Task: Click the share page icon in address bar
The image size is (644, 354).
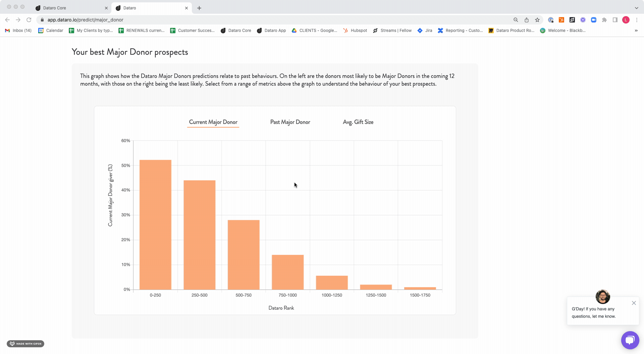Action: coord(527,20)
